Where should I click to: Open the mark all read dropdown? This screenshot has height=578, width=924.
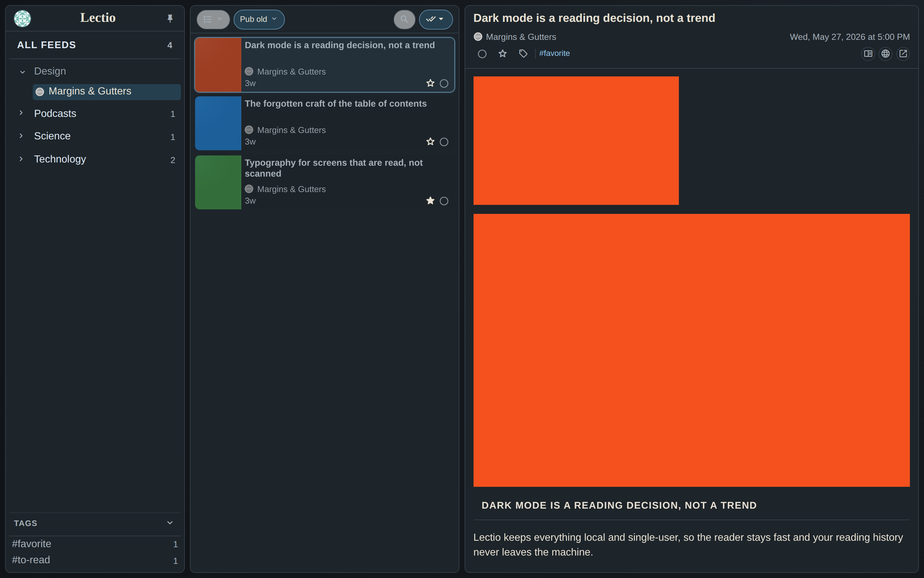(x=436, y=19)
